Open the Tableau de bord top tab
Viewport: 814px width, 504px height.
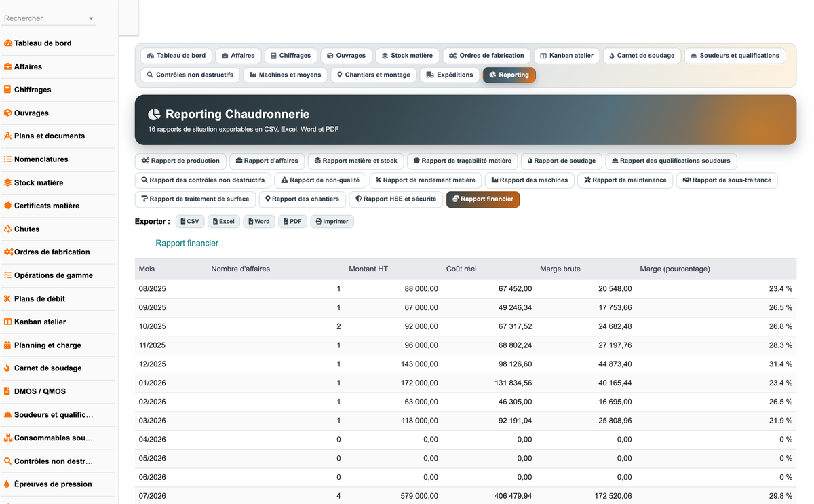coord(176,56)
